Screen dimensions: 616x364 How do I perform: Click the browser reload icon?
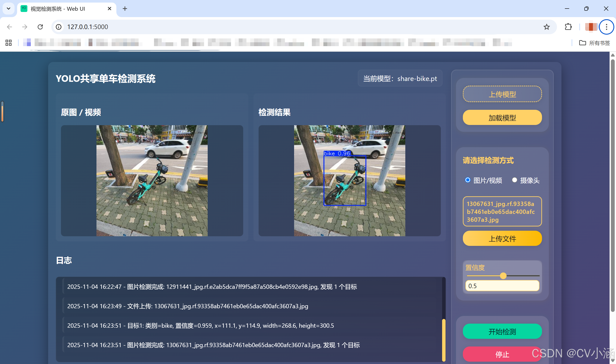(x=40, y=27)
